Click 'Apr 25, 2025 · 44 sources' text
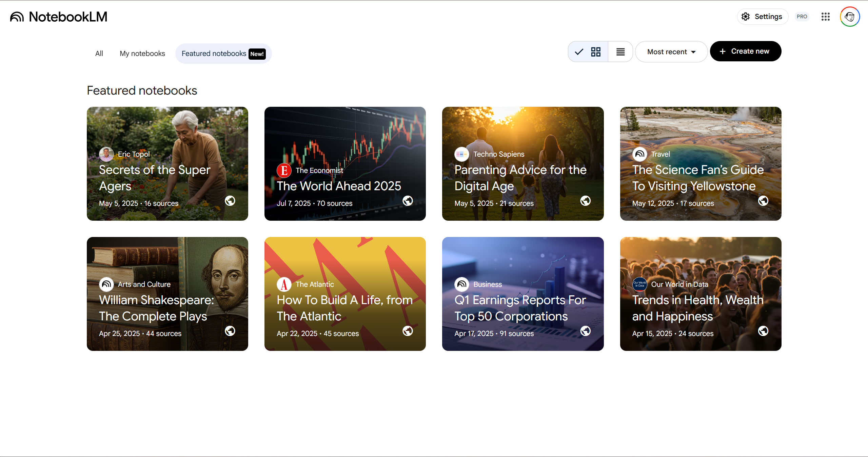Image resolution: width=868 pixels, height=457 pixels. coord(140,334)
